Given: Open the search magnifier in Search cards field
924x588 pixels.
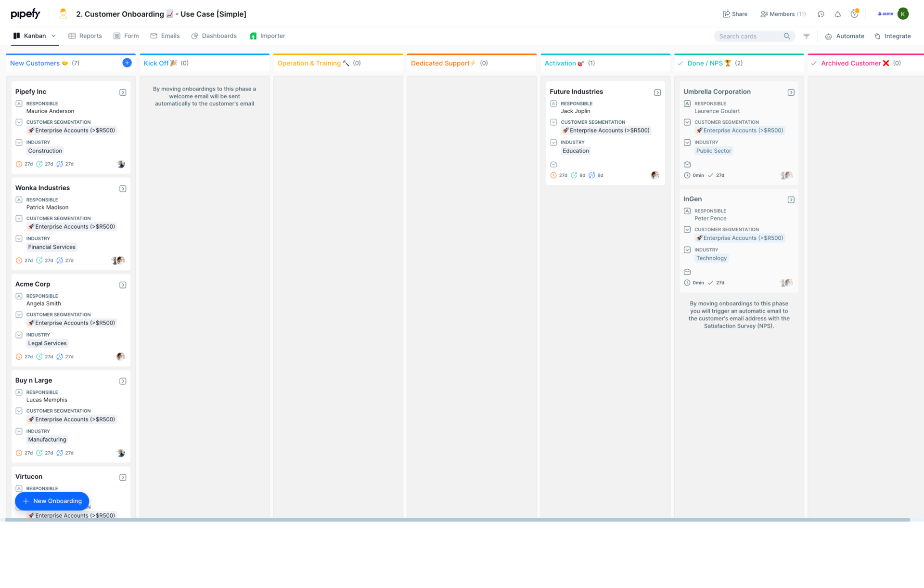Looking at the screenshot, I should 787,36.
